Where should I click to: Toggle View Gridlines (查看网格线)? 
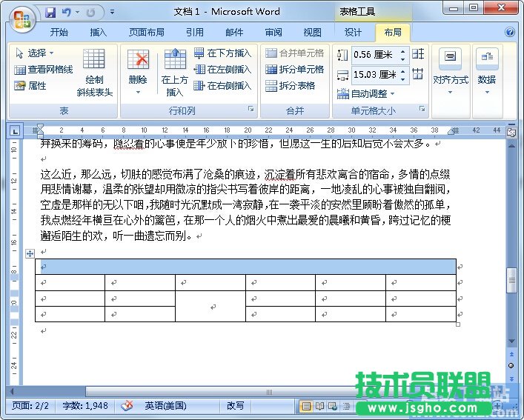(43, 69)
